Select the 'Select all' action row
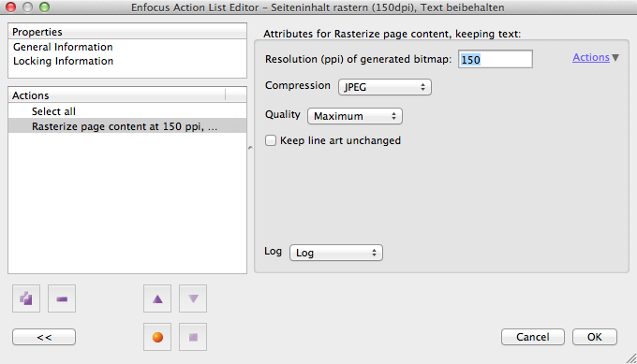637x364 pixels. point(127,111)
